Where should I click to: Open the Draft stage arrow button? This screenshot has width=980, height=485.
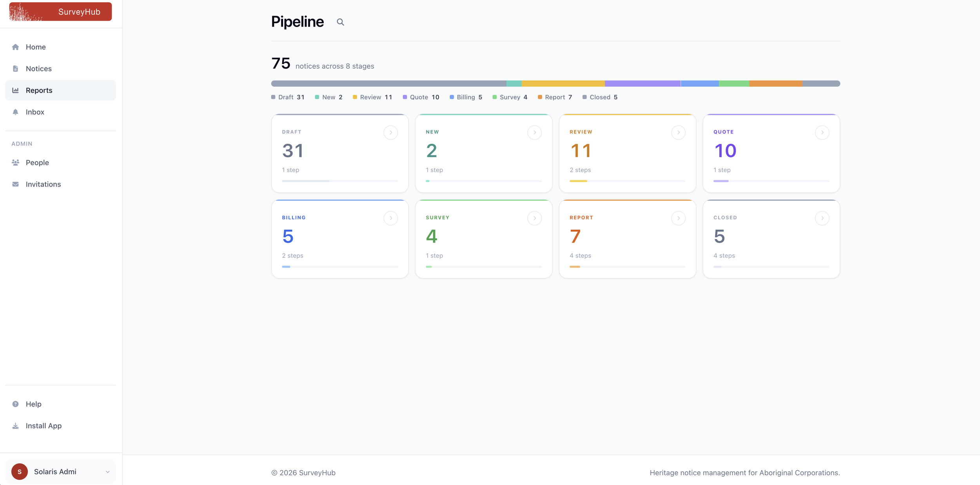click(x=390, y=133)
